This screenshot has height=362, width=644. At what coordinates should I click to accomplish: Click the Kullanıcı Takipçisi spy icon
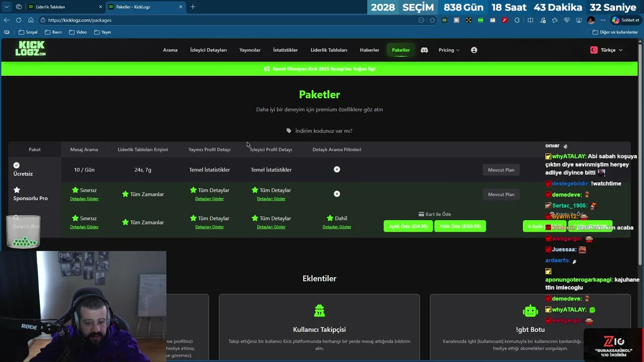pos(319,311)
